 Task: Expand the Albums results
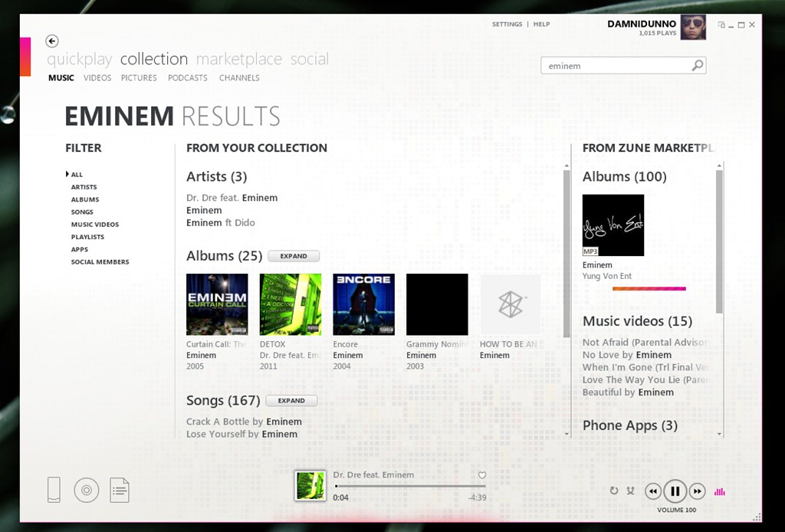pyautogui.click(x=294, y=256)
